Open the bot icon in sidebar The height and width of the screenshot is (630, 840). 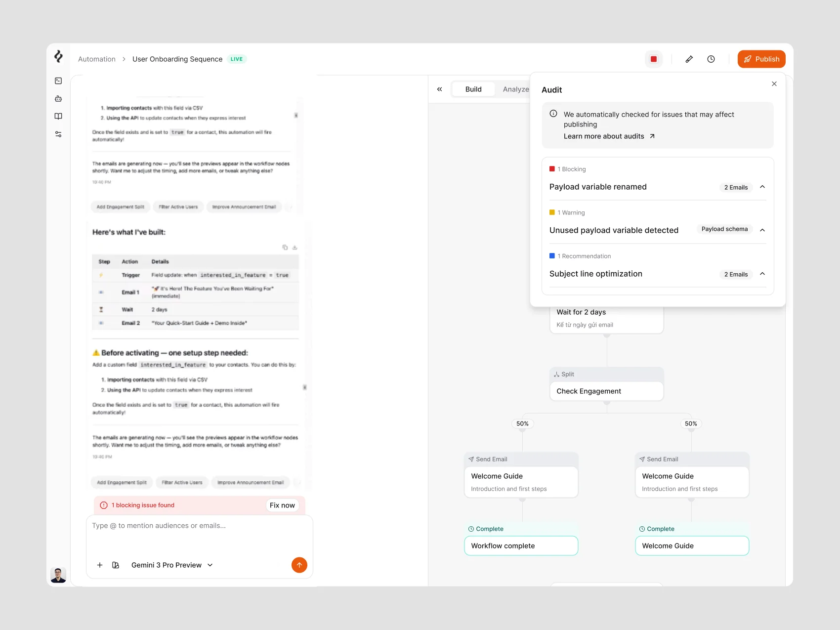pyautogui.click(x=58, y=98)
